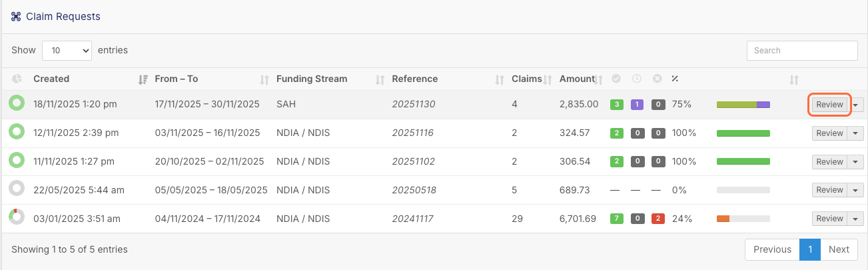Click red rejected badge 2 in 20241117 row
Image resolution: width=868 pixels, height=270 pixels.
point(657,218)
